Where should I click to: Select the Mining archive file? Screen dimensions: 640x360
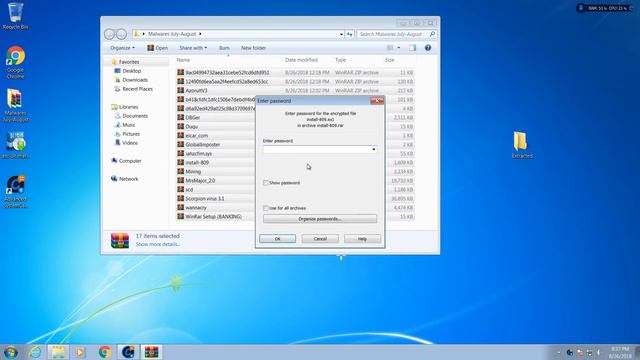pos(193,171)
